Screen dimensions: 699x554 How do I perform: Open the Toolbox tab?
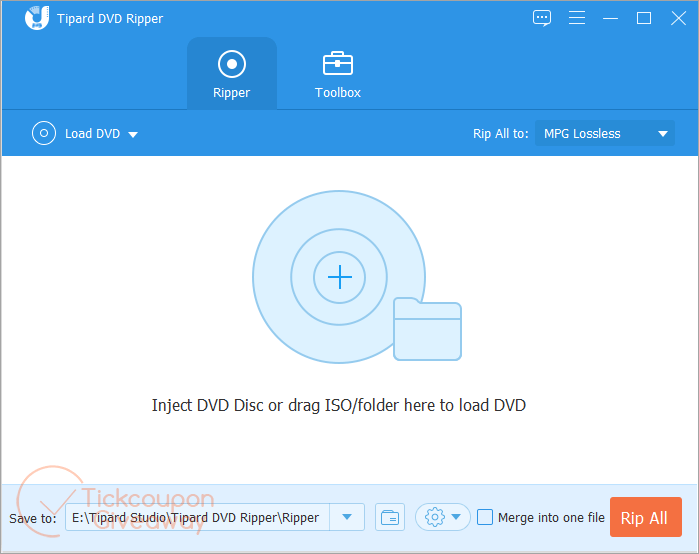click(x=337, y=74)
